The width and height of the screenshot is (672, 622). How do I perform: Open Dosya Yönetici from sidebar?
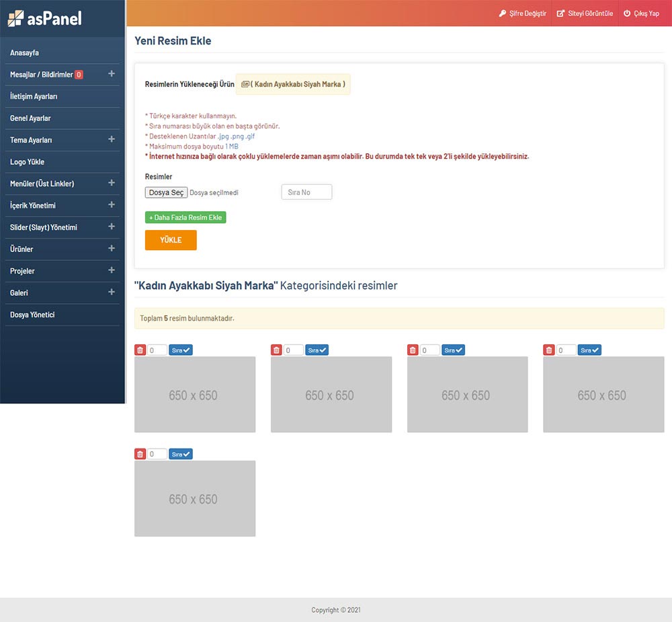pos(32,315)
